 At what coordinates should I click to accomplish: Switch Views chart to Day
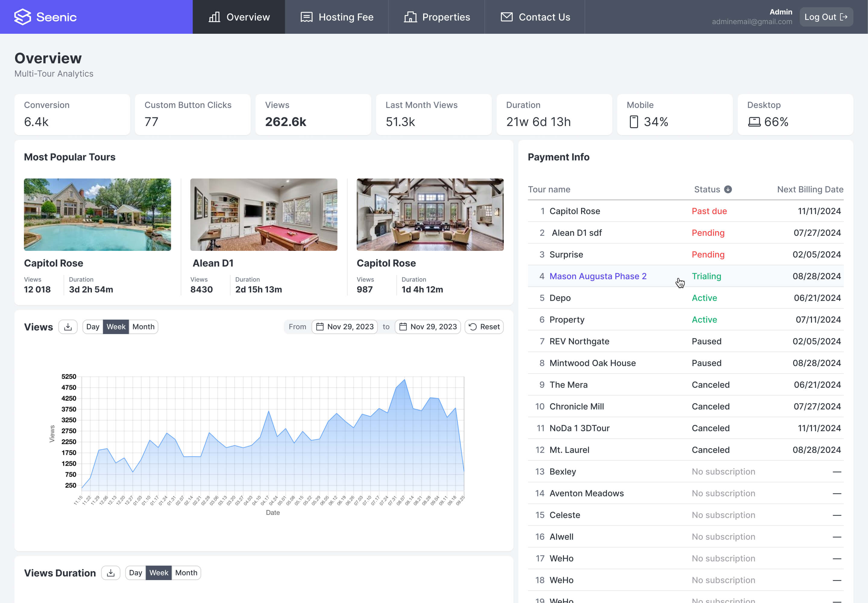(93, 327)
